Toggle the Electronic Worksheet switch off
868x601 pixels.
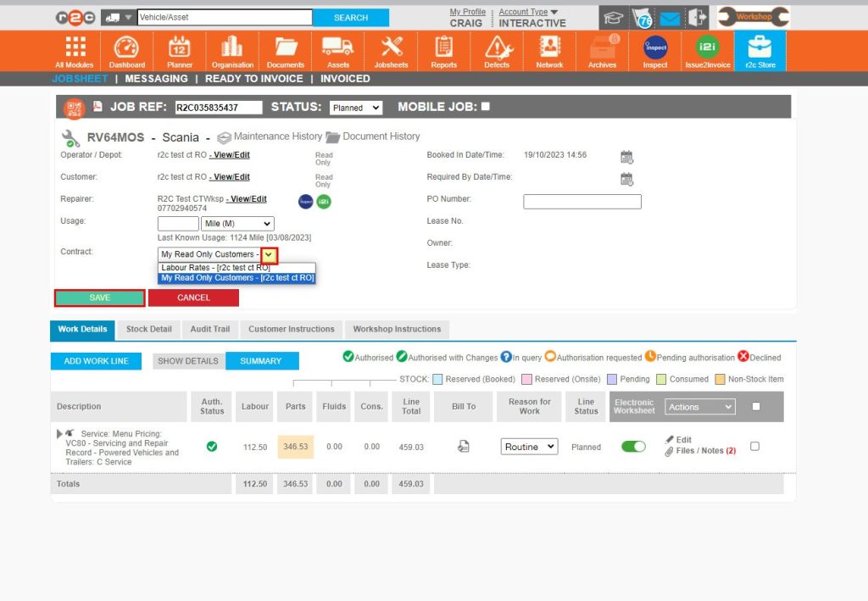(633, 447)
